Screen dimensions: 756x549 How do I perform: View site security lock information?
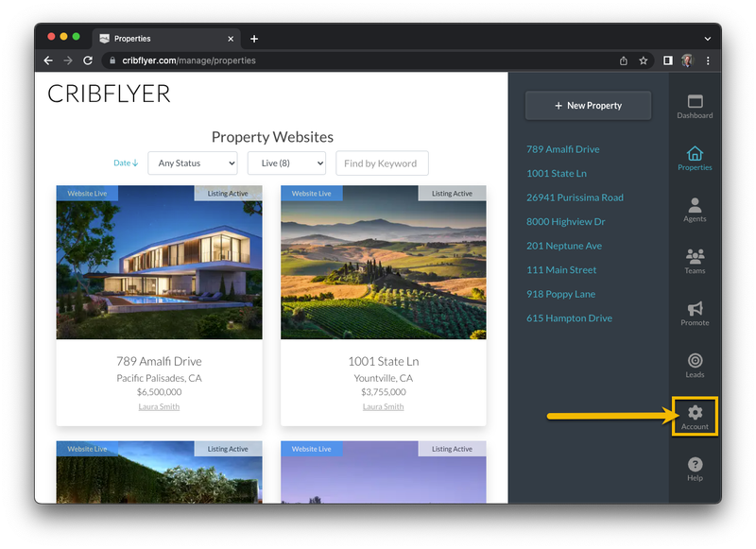(x=112, y=60)
